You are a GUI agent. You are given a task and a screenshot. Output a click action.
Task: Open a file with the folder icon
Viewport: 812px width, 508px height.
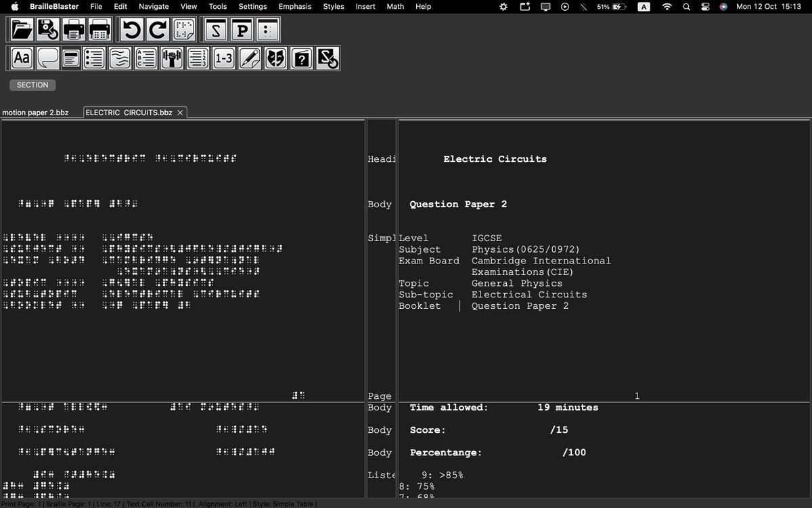22,30
